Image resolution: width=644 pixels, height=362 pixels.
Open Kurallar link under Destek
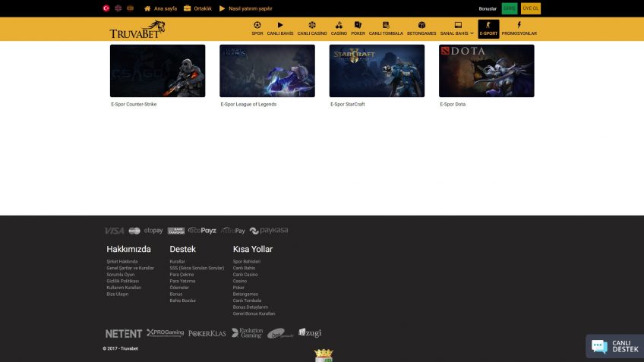coord(178,261)
